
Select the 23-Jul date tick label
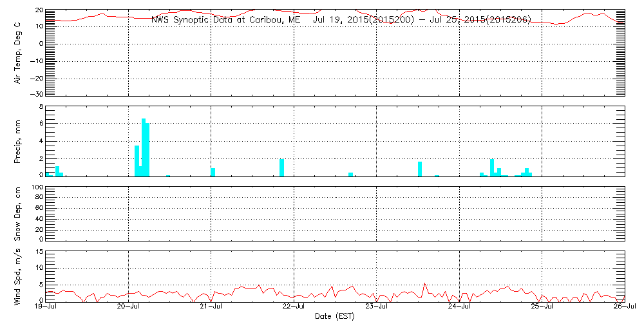click(x=376, y=308)
